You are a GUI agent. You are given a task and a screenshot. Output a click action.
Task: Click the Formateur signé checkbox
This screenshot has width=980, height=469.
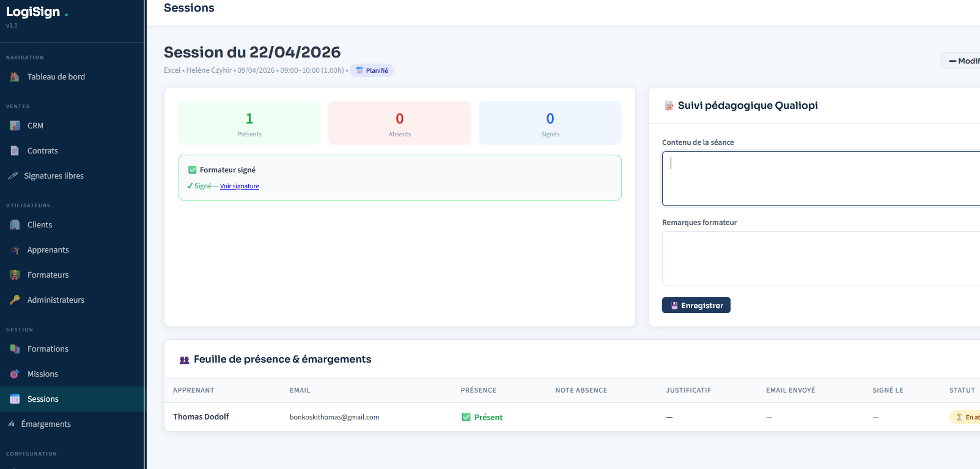pyautogui.click(x=193, y=170)
